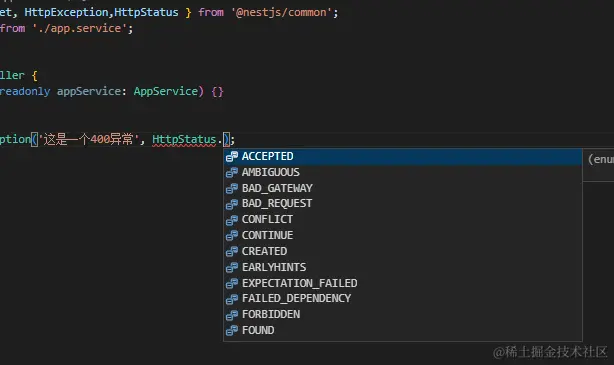
Task: Pick the EARLYHINTS completion entry
Action: [403, 267]
